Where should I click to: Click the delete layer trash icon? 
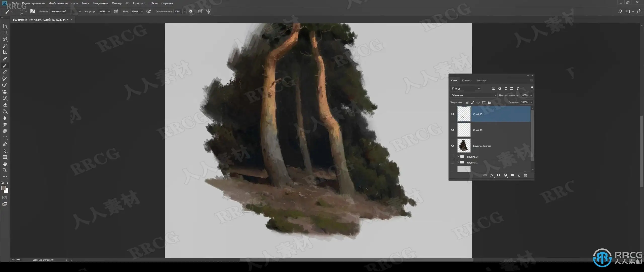pos(526,175)
